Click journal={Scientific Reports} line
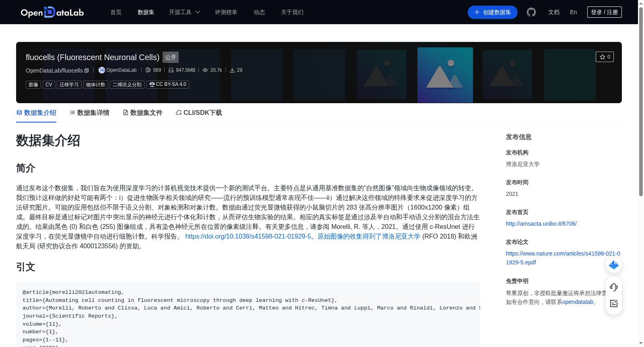Image resolution: width=644 pixels, height=347 pixels. [x=70, y=316]
